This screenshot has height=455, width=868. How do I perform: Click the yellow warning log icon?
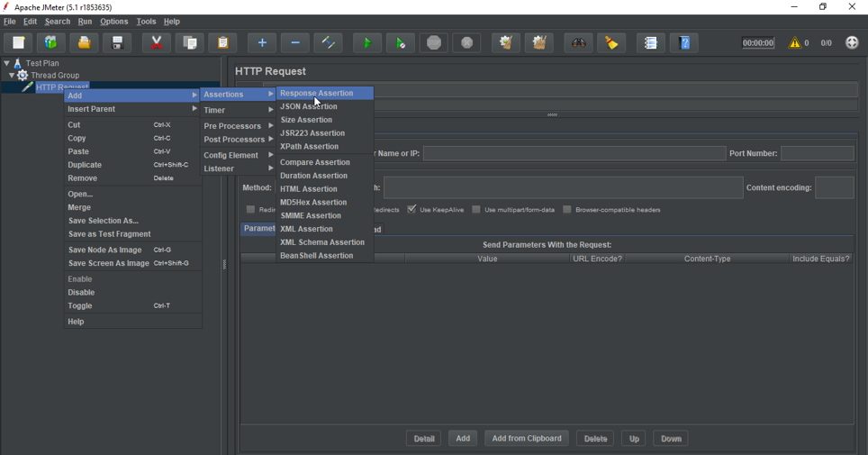pyautogui.click(x=794, y=42)
